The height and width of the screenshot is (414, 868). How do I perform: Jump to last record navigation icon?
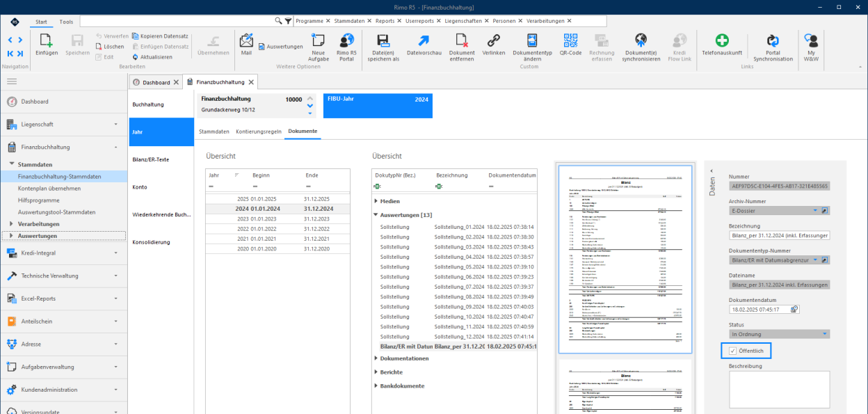tap(20, 54)
